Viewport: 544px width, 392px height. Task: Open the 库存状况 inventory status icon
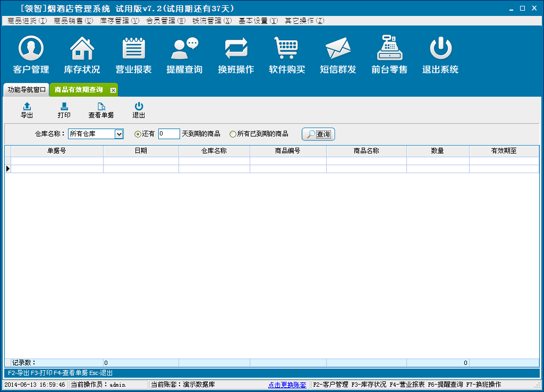pyautogui.click(x=82, y=49)
